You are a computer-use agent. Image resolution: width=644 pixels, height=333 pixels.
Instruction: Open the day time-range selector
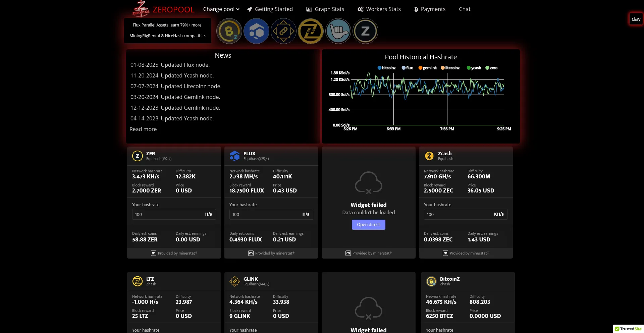[x=636, y=19]
